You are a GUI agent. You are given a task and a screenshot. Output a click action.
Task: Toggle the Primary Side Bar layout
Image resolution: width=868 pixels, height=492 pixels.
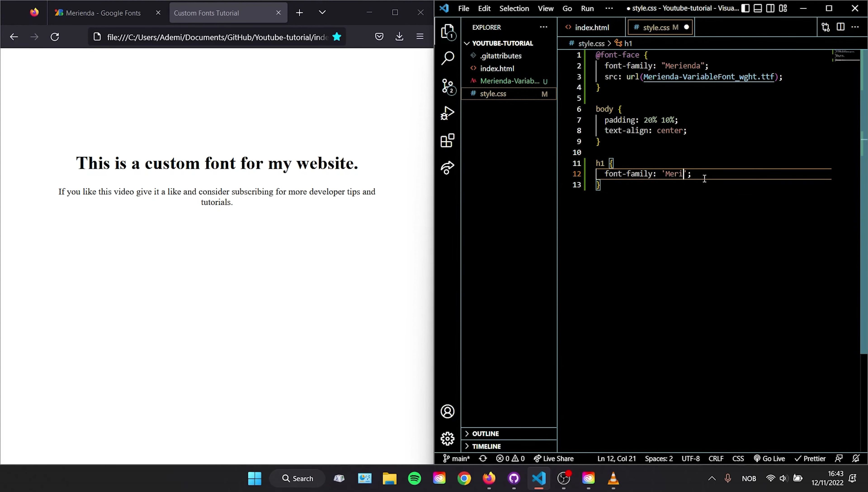click(x=745, y=8)
